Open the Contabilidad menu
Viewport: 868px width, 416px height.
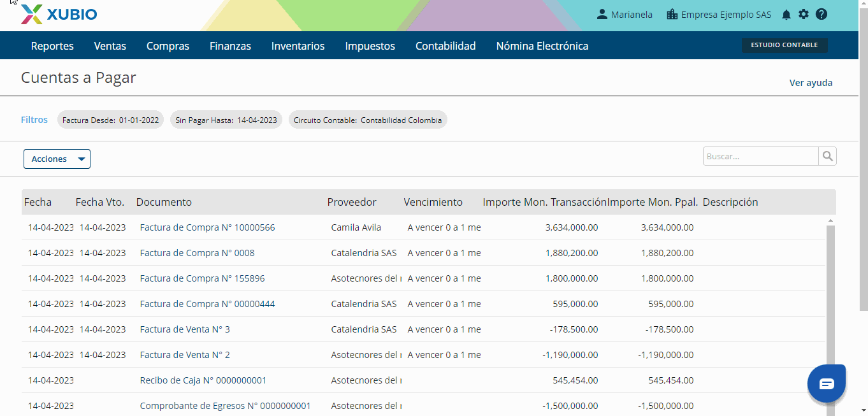coord(445,46)
